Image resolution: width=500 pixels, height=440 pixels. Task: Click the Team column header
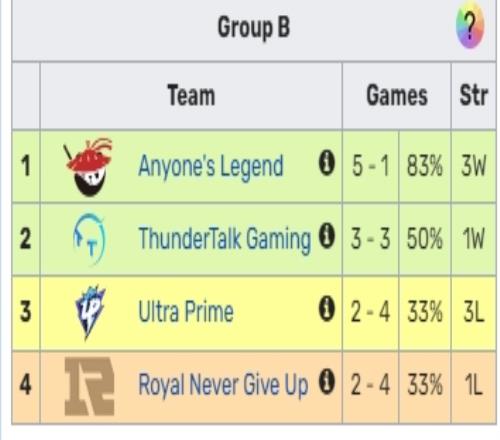pyautogui.click(x=191, y=96)
